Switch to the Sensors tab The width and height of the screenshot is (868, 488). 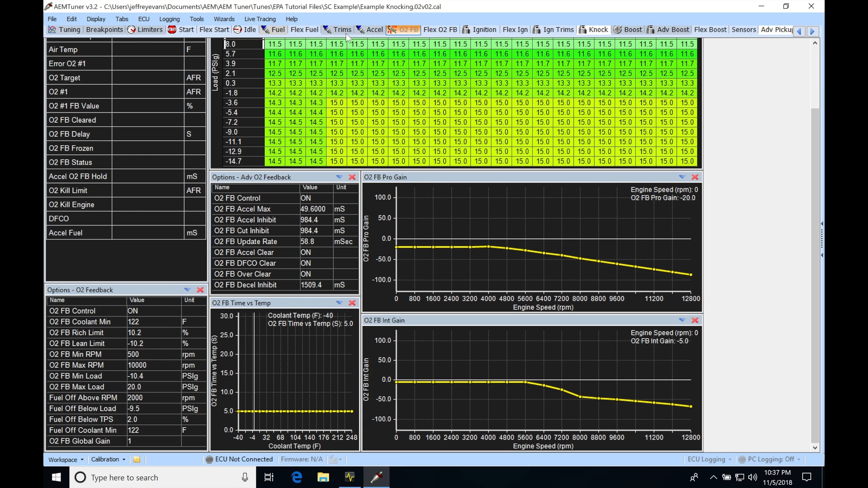[744, 29]
